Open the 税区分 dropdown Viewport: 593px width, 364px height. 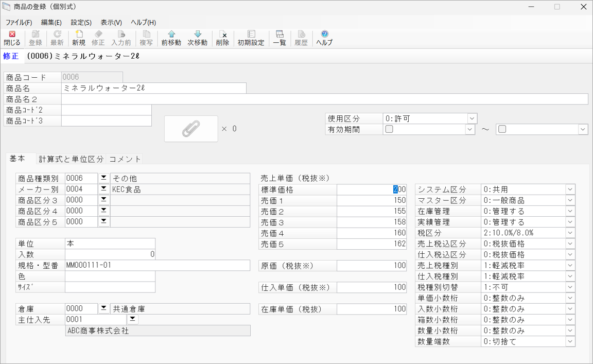(x=569, y=232)
